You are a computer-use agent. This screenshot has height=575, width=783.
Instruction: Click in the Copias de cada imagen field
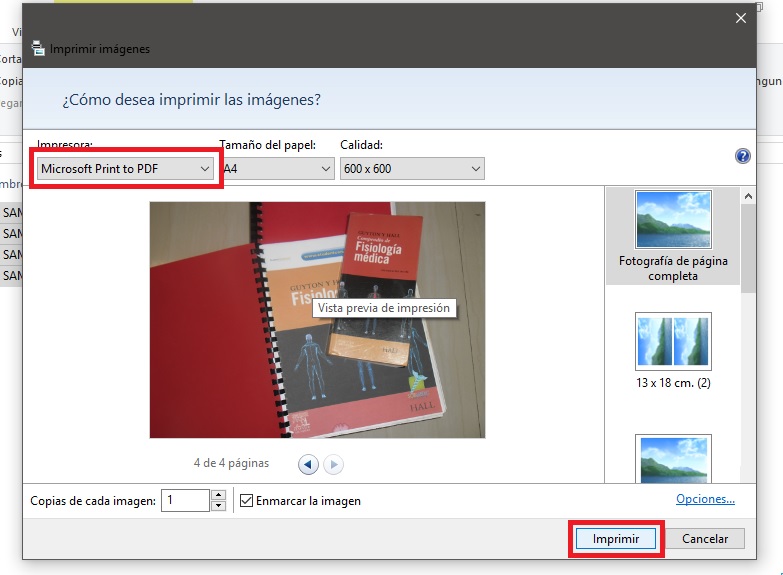(x=185, y=501)
